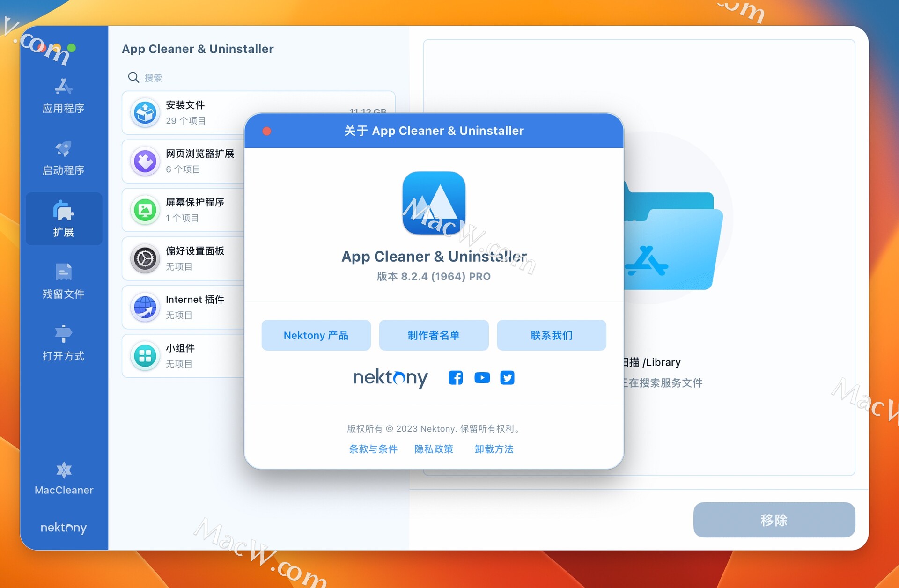Click the 偏好设置面板 gear icon
Image resolution: width=899 pixels, height=588 pixels.
145,259
